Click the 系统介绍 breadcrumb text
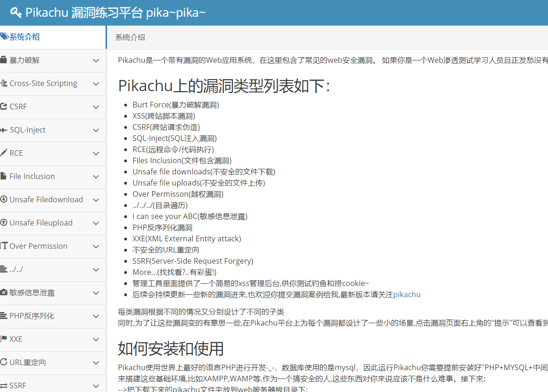The image size is (548, 392). click(130, 37)
